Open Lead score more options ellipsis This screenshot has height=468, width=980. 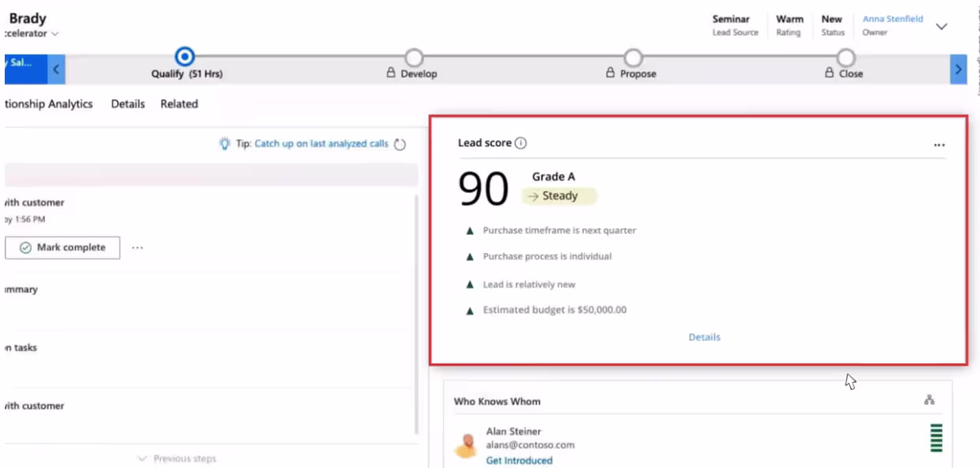(x=939, y=145)
